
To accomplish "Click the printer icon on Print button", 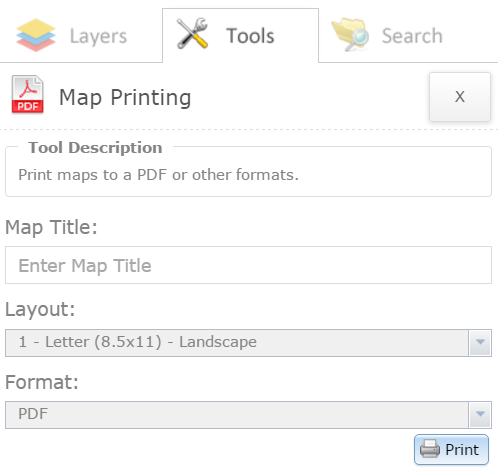I will 430,449.
